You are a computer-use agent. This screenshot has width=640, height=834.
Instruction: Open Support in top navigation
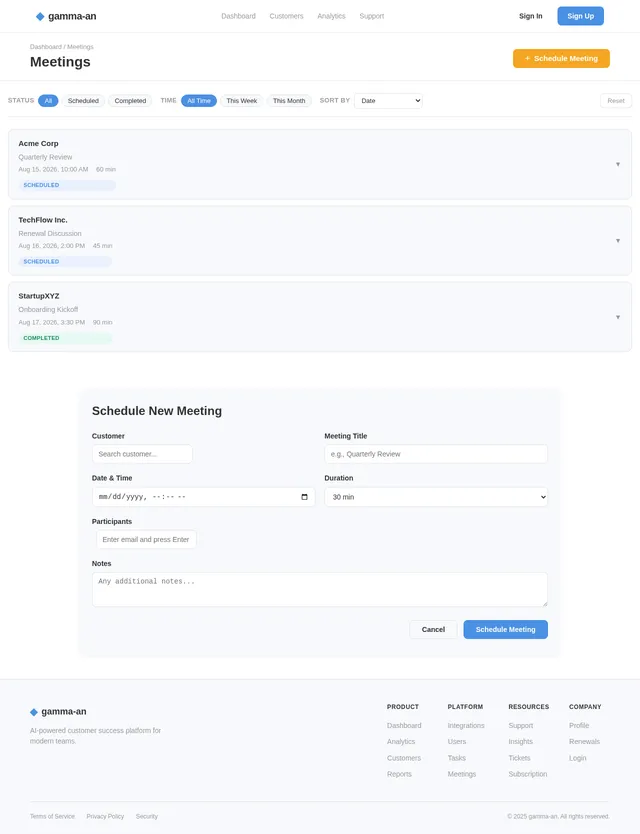[371, 16]
